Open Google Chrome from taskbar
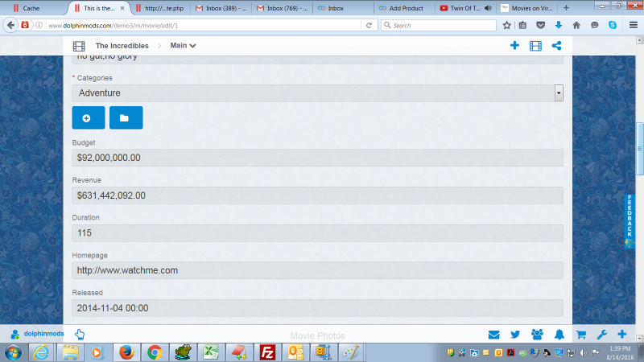 point(155,352)
